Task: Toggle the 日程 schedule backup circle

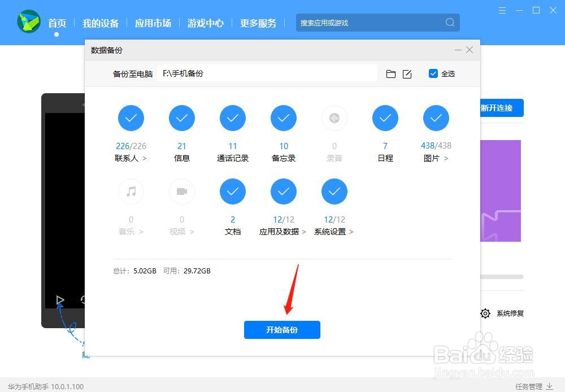Action: [x=385, y=118]
